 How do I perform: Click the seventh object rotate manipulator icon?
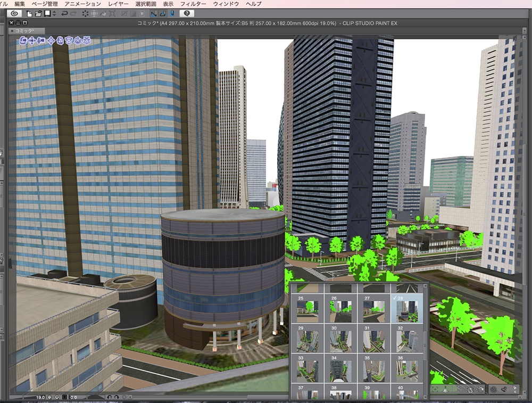pyautogui.click(x=78, y=41)
